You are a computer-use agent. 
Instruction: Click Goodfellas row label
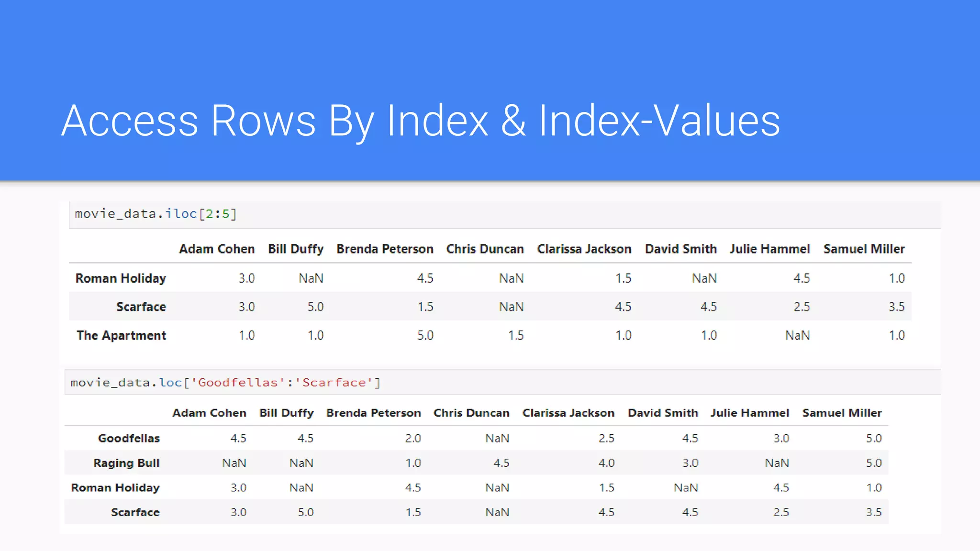(x=129, y=439)
